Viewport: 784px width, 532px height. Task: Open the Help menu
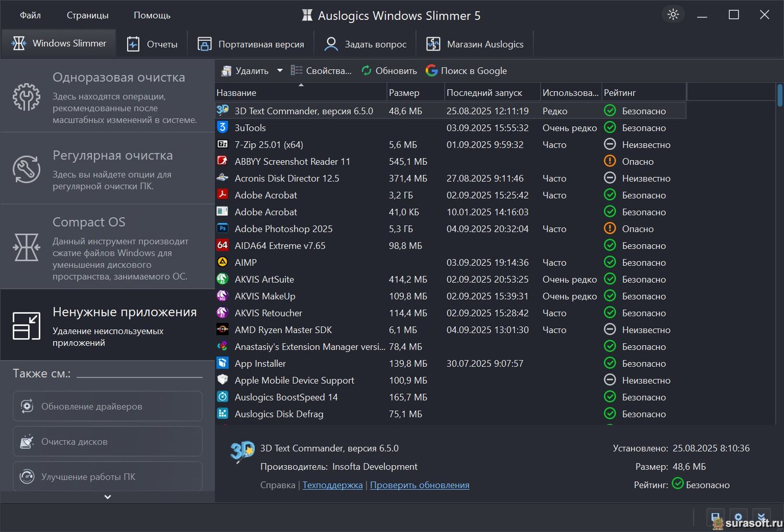[152, 15]
